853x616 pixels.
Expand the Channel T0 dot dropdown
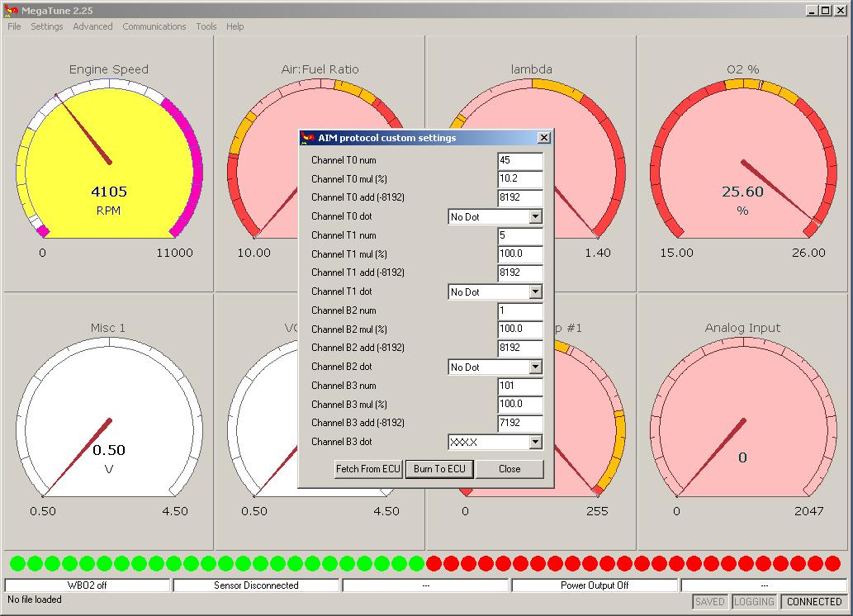pyautogui.click(x=535, y=216)
